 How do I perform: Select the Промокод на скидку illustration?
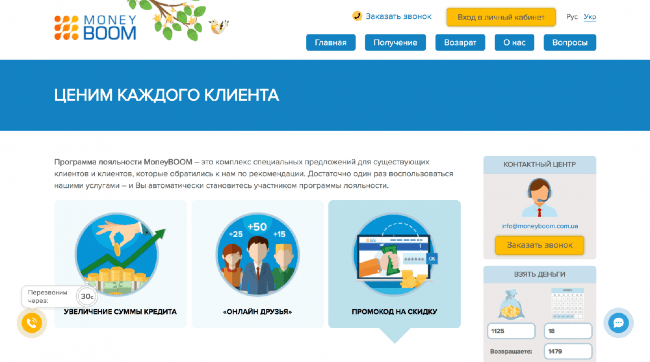[x=394, y=254]
